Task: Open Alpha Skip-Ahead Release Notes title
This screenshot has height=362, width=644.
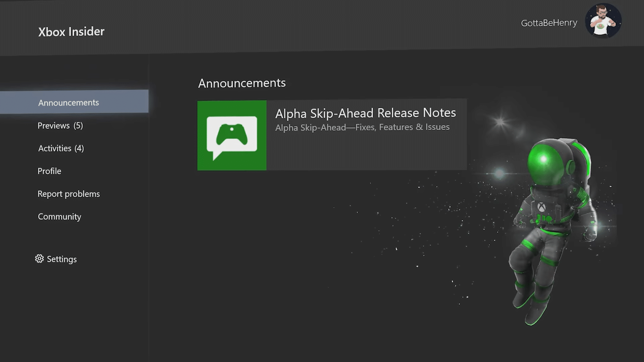Action: click(366, 113)
